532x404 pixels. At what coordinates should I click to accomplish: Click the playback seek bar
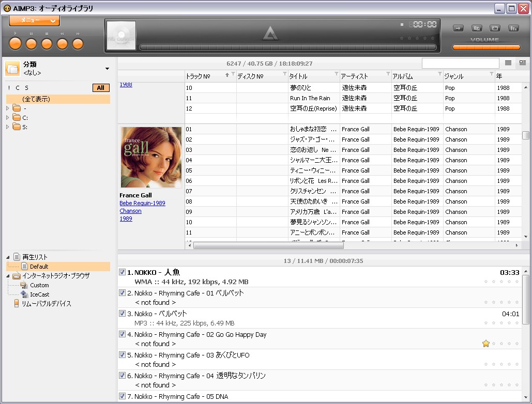288,47
